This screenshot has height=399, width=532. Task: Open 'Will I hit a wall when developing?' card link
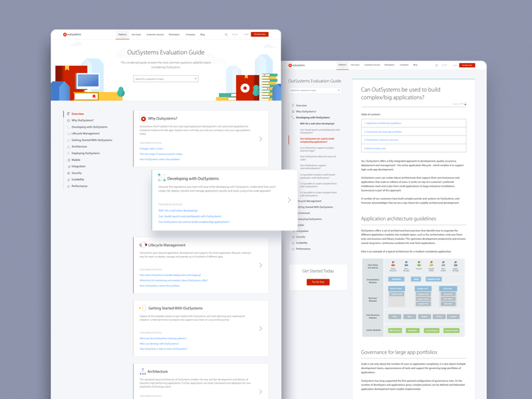pyautogui.click(x=178, y=210)
